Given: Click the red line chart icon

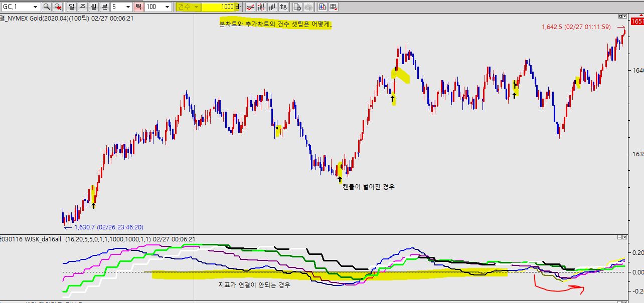Looking at the screenshot, I should [x=249, y=7].
